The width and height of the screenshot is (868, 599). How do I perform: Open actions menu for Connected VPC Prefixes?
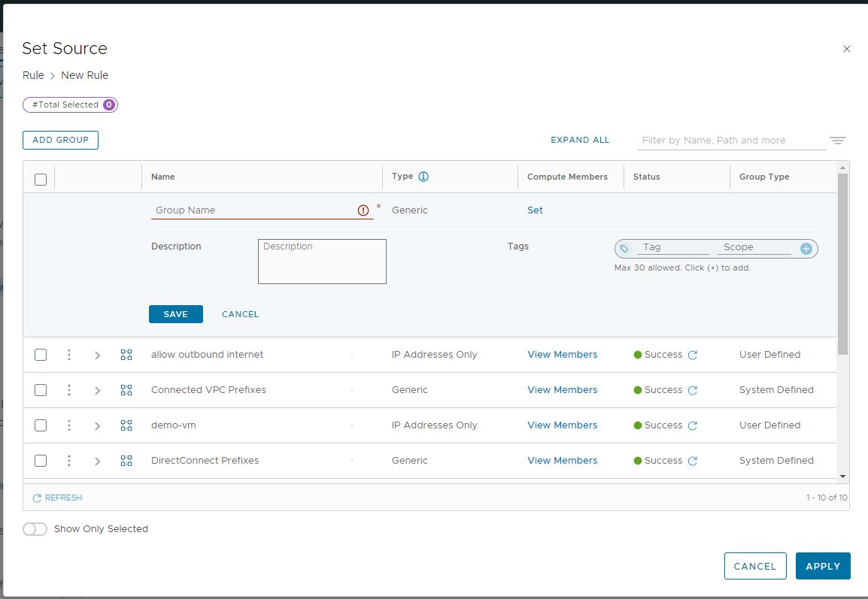pyautogui.click(x=69, y=390)
